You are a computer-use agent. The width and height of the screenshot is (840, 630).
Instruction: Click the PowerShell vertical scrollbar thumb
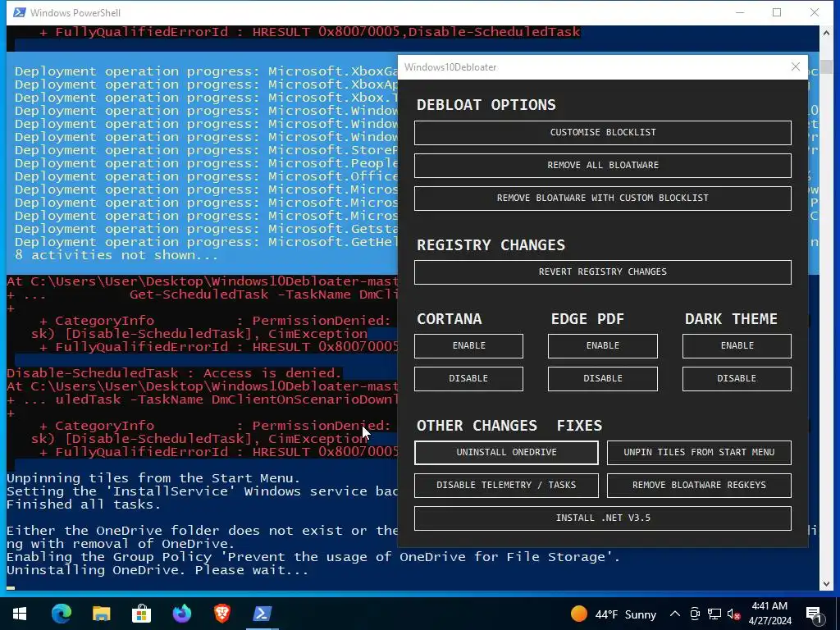(x=826, y=67)
